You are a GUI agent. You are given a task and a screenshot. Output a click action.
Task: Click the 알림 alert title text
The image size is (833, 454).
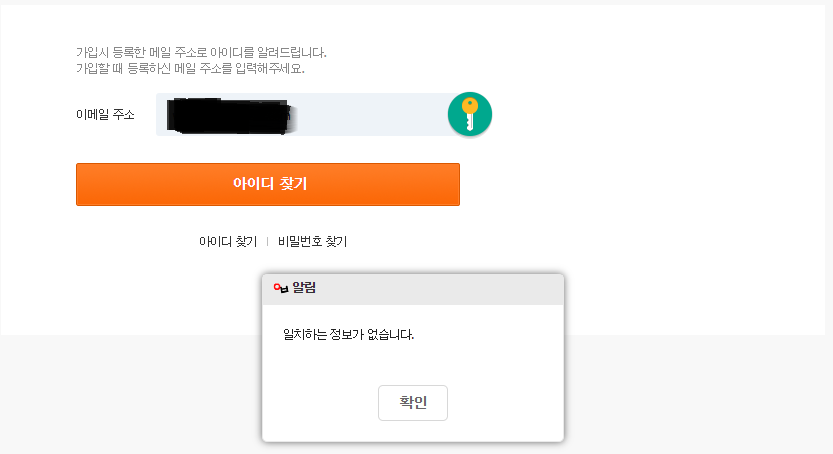click(x=304, y=289)
